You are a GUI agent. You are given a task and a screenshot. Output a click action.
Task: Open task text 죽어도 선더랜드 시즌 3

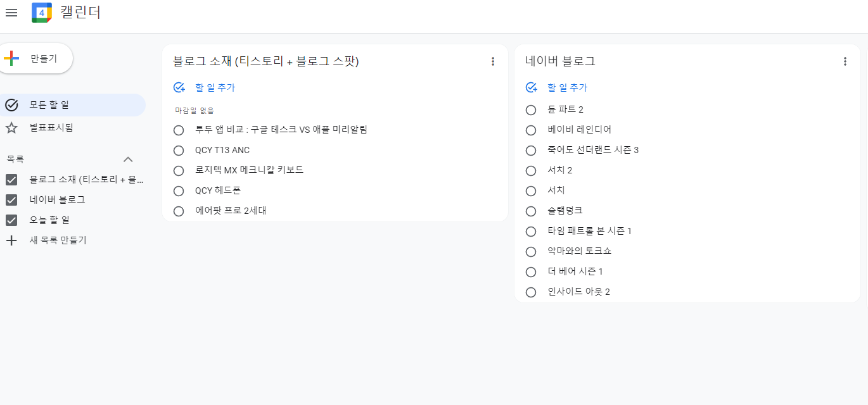(593, 150)
